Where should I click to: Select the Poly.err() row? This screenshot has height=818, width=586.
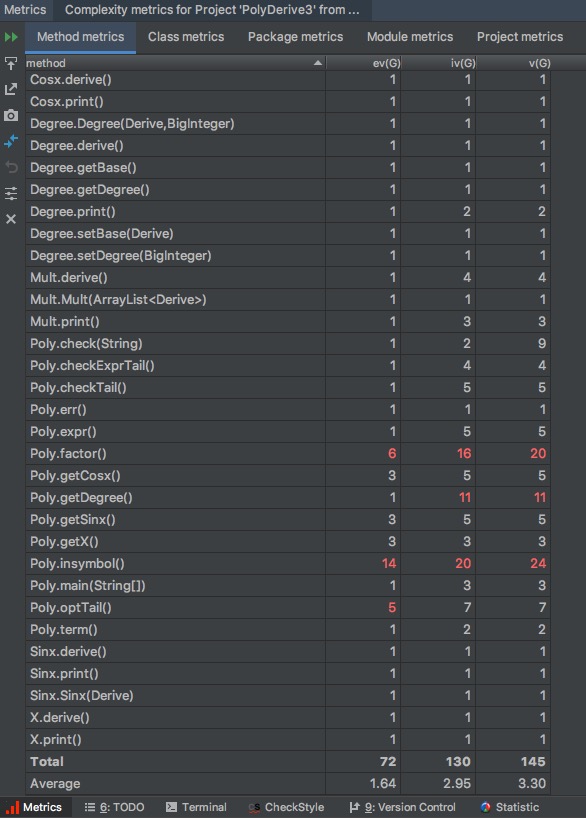pos(288,410)
